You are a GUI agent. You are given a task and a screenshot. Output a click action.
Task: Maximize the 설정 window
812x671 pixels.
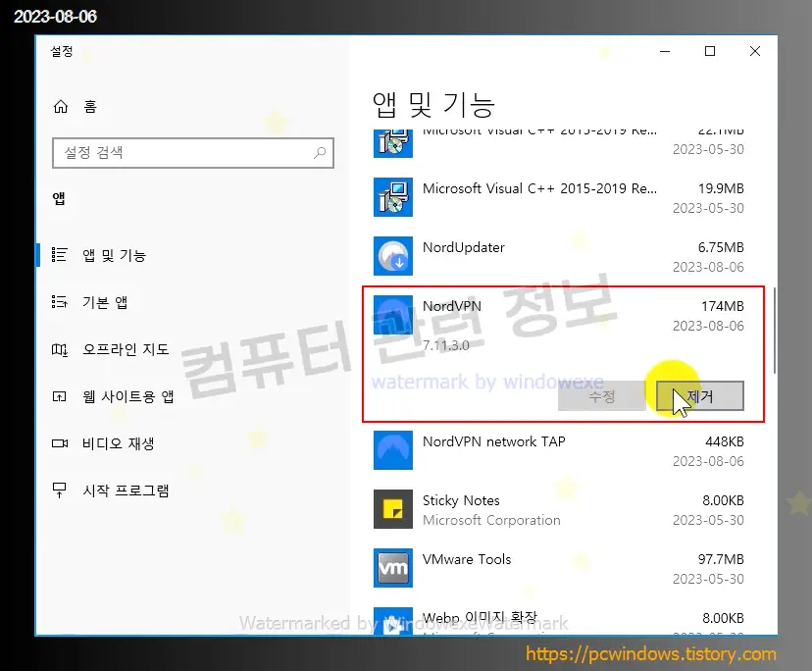[x=710, y=51]
